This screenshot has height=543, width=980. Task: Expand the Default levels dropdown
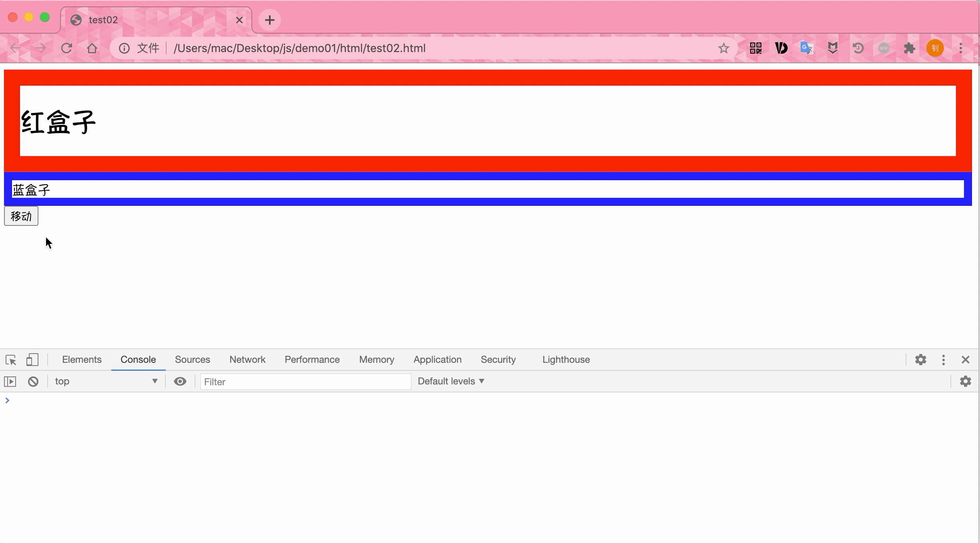click(451, 381)
